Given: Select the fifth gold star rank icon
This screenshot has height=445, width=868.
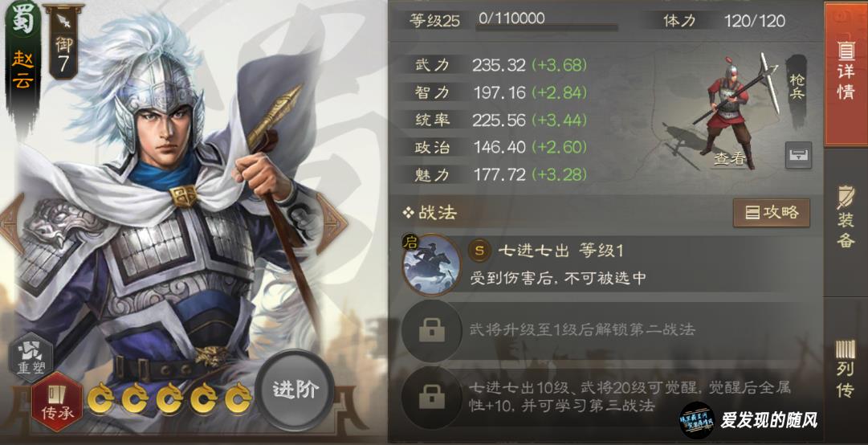Looking at the screenshot, I should pyautogui.click(x=238, y=399).
